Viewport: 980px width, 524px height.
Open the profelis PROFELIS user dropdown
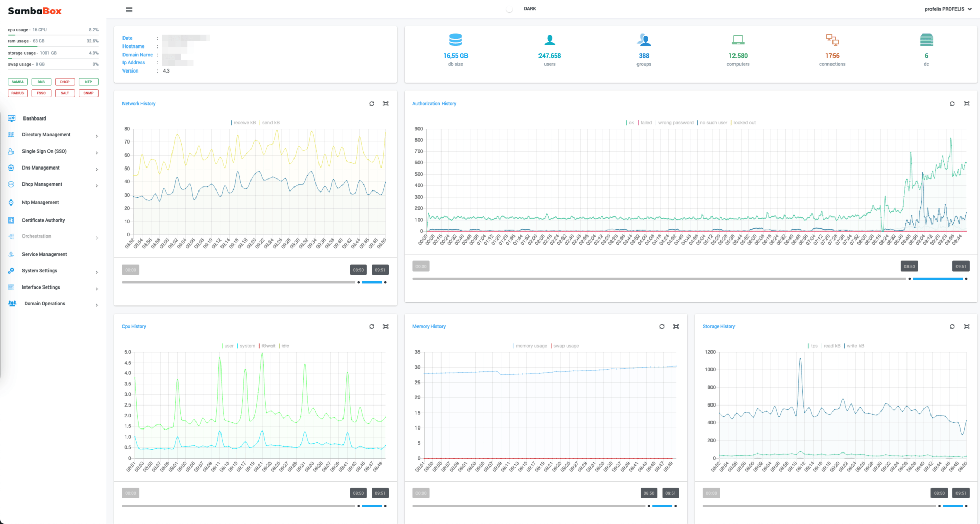tap(948, 9)
